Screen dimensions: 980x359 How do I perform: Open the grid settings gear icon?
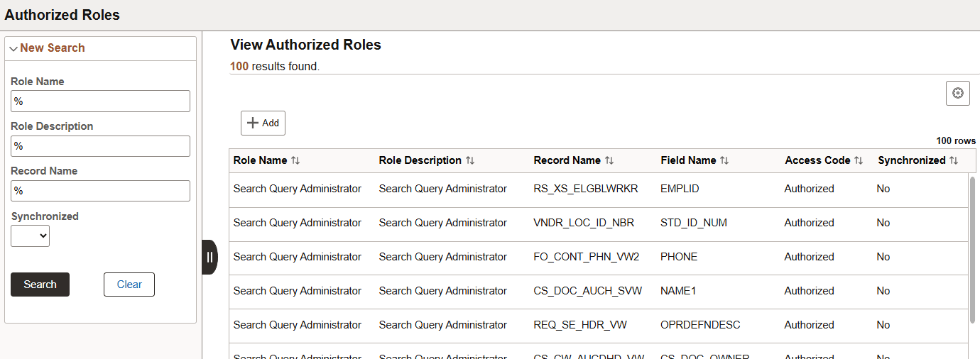(957, 93)
